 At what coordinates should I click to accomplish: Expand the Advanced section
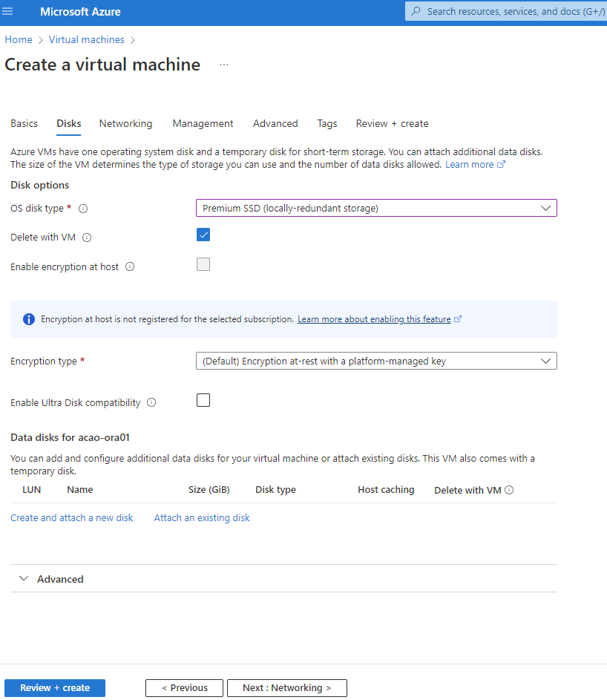pyautogui.click(x=52, y=579)
